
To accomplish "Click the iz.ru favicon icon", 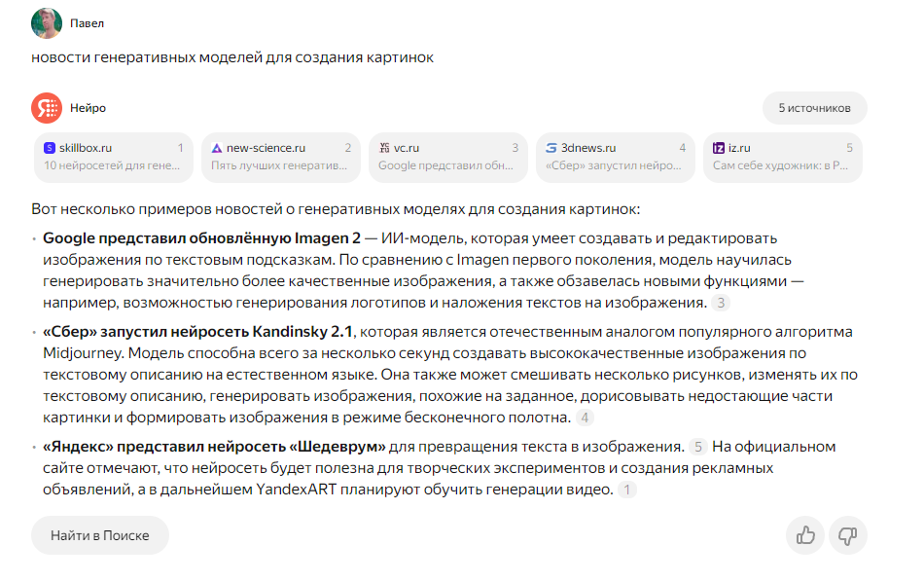I will point(719,148).
